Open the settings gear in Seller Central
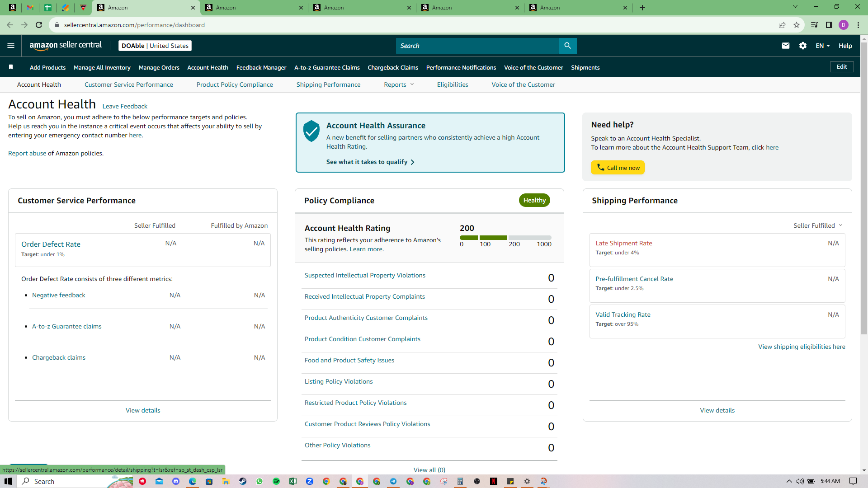The width and height of the screenshot is (868, 488). click(x=803, y=46)
